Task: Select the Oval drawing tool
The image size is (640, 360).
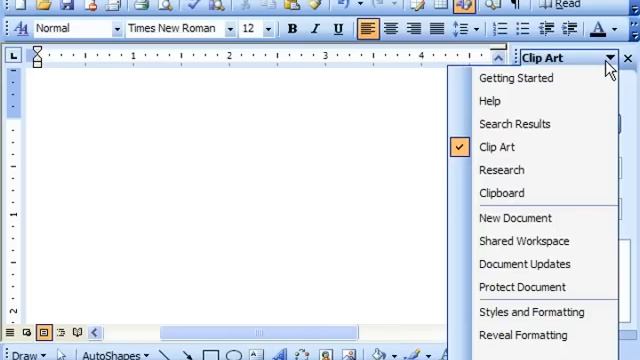Action: [x=234, y=354]
